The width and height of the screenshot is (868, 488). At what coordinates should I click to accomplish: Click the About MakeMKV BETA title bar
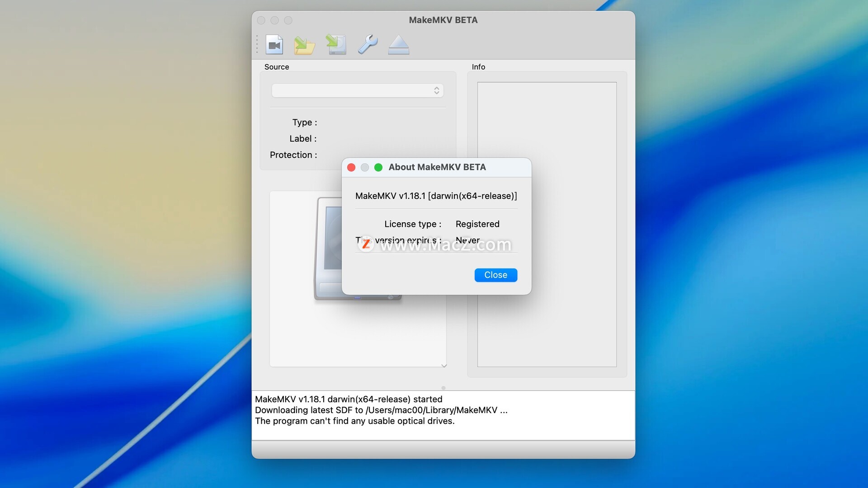pos(437,167)
